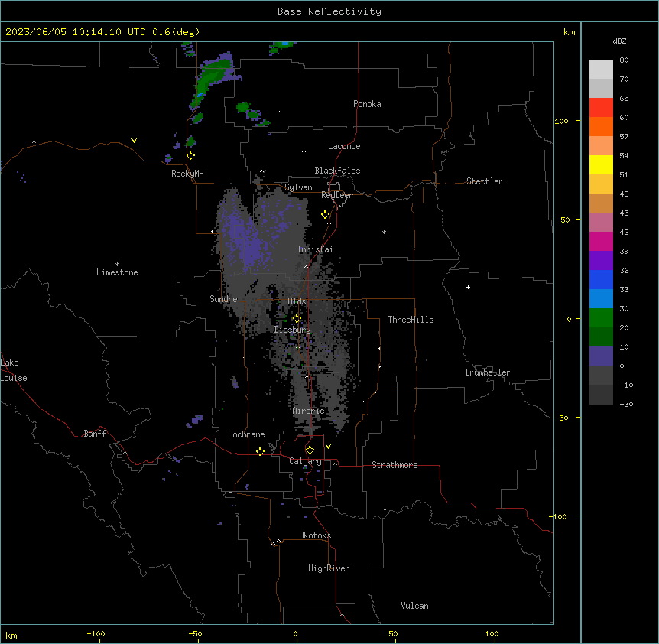Click the Cochrane town label
Image resolution: width=659 pixels, height=644 pixels.
(x=246, y=434)
